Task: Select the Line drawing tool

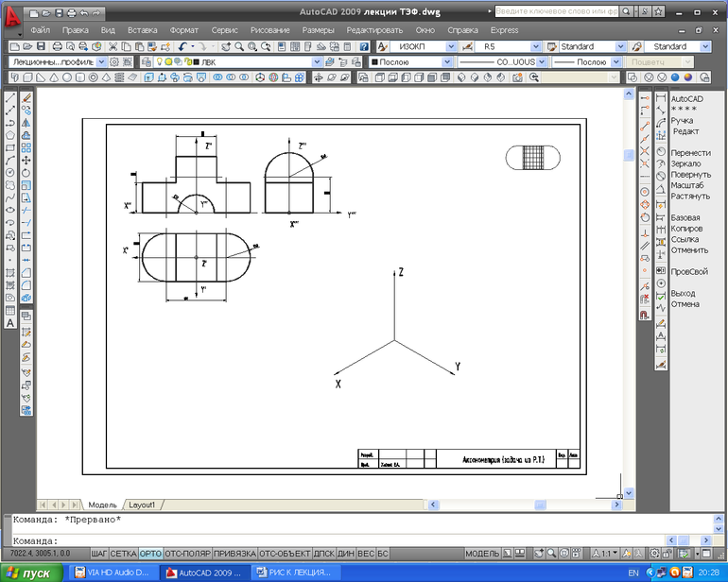Action: click(10, 98)
